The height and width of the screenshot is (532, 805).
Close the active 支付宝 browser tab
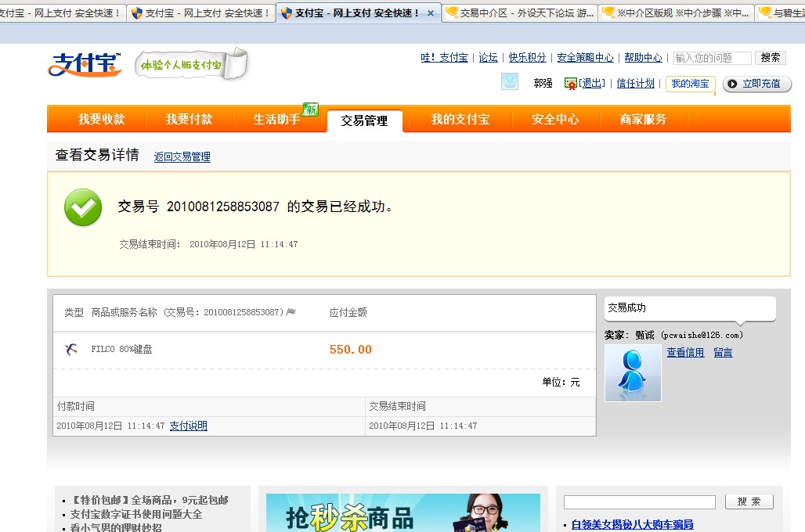[430, 13]
